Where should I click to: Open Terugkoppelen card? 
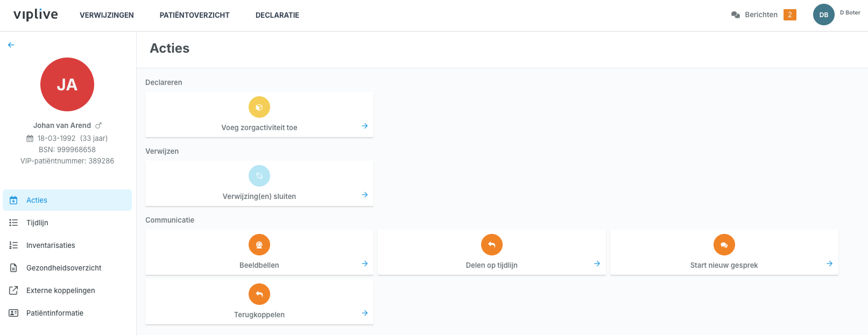pyautogui.click(x=259, y=302)
